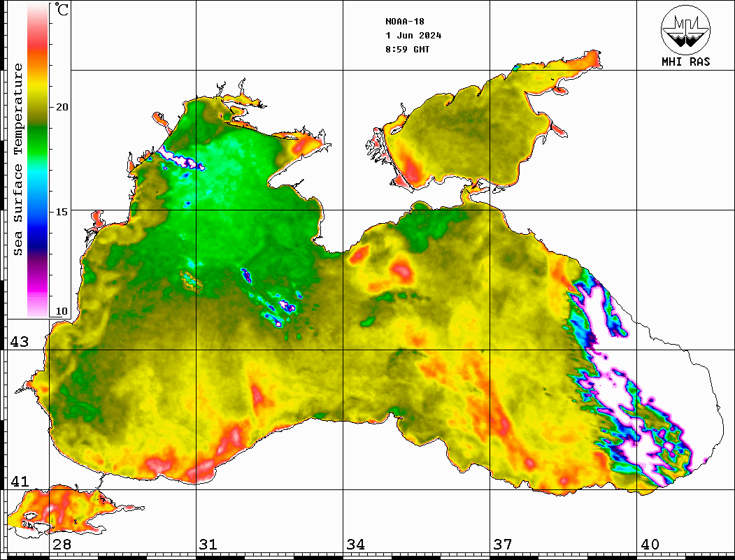Click longitude label '31'
Viewport: 735px width, 560px height.
coord(208,545)
